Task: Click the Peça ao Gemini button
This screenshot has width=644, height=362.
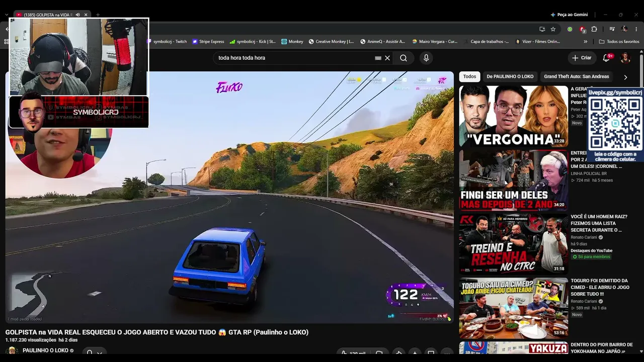Action: tap(569, 15)
